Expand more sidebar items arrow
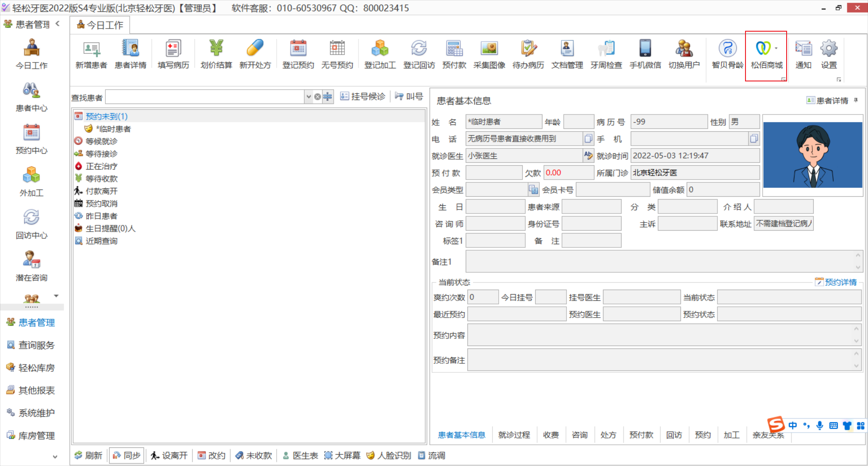868x466 pixels. 56,296
